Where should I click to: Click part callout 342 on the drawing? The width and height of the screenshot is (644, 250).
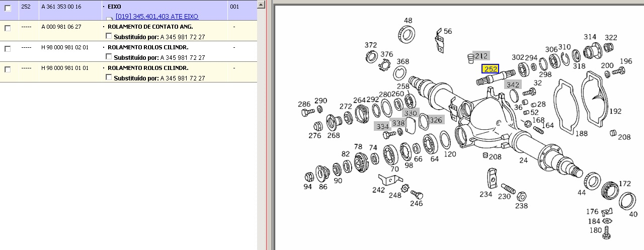(x=513, y=85)
